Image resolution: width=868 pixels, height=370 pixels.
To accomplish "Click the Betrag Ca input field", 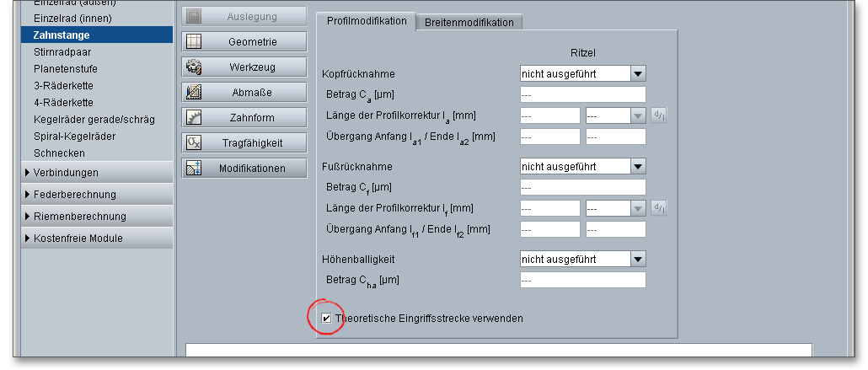I will pos(582,94).
